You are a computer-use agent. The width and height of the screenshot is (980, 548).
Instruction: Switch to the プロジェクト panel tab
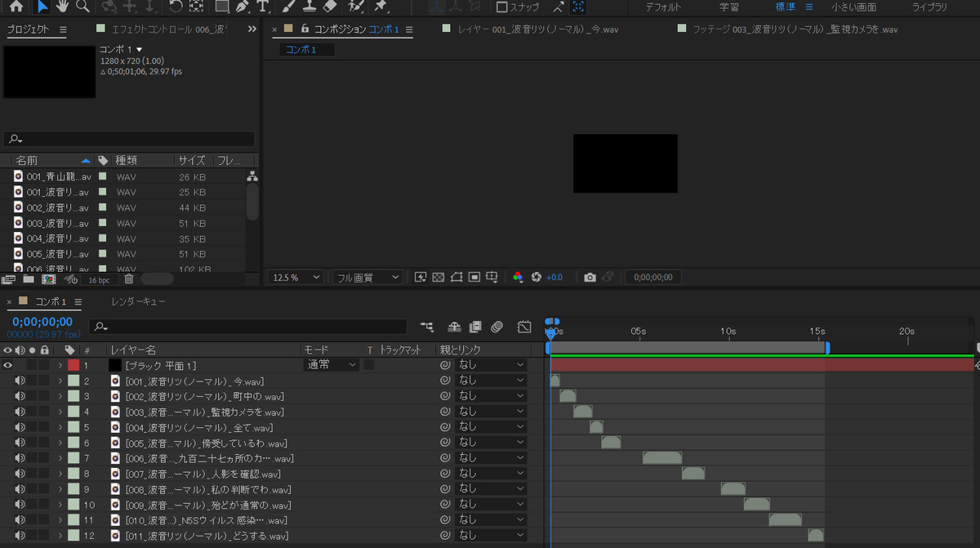(29, 29)
